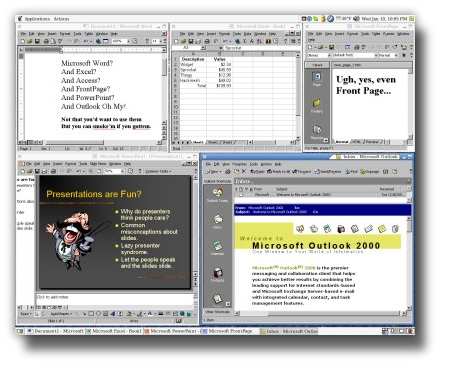Click the 'Click to add notes' field in PowerPoint

point(114,299)
